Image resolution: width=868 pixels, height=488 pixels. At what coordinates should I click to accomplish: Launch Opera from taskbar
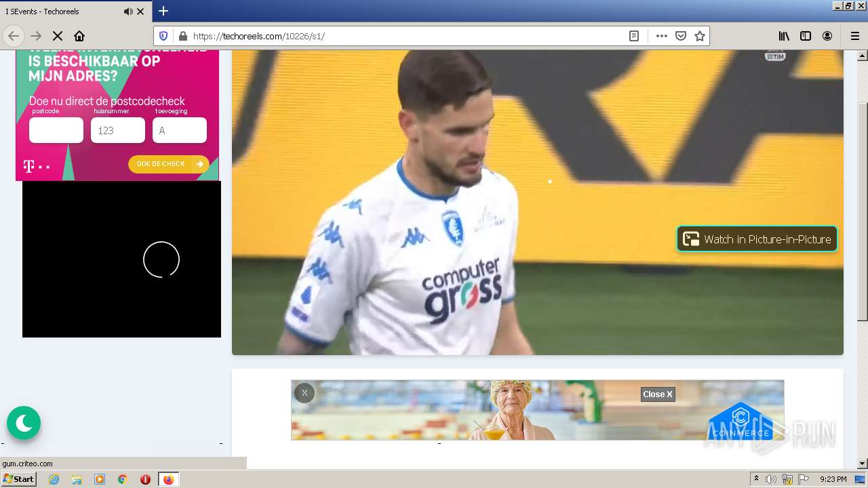pos(145,479)
